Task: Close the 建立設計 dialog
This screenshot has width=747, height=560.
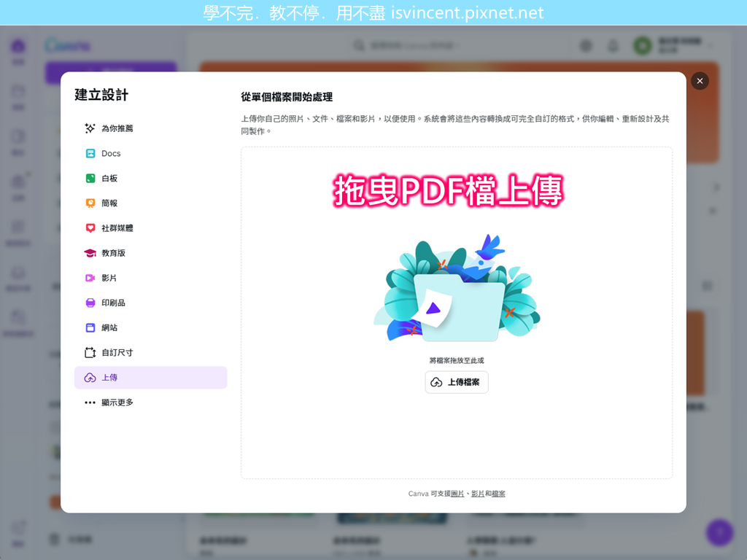Action: tap(700, 81)
